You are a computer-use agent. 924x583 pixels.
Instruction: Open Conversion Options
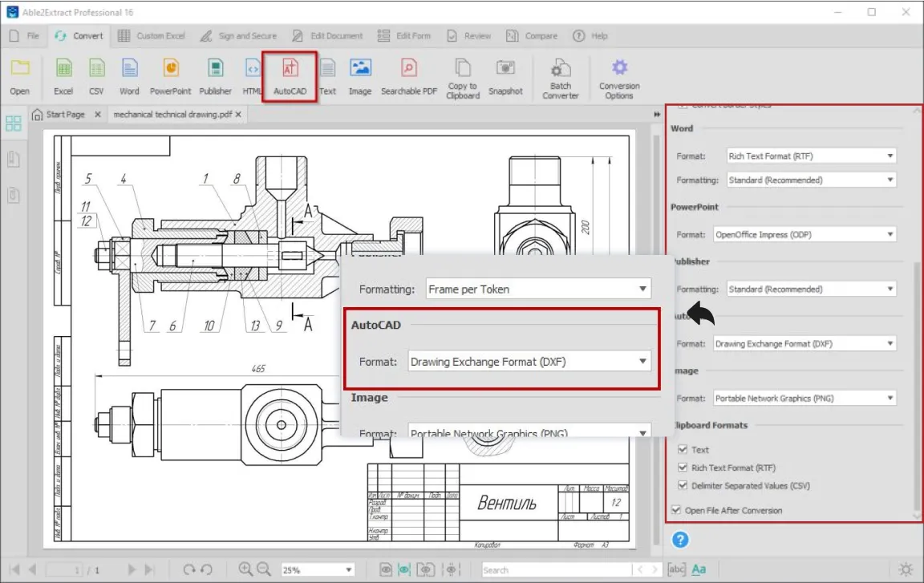pyautogui.click(x=619, y=79)
